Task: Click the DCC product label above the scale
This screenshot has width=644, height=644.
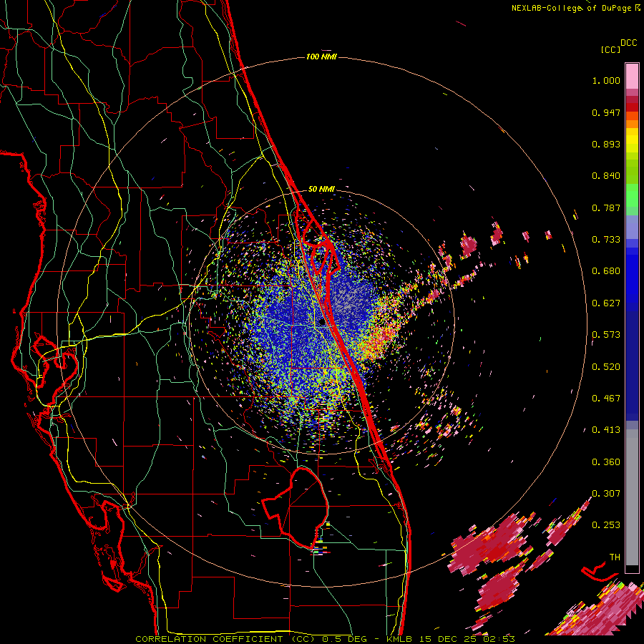Action: tap(628, 43)
